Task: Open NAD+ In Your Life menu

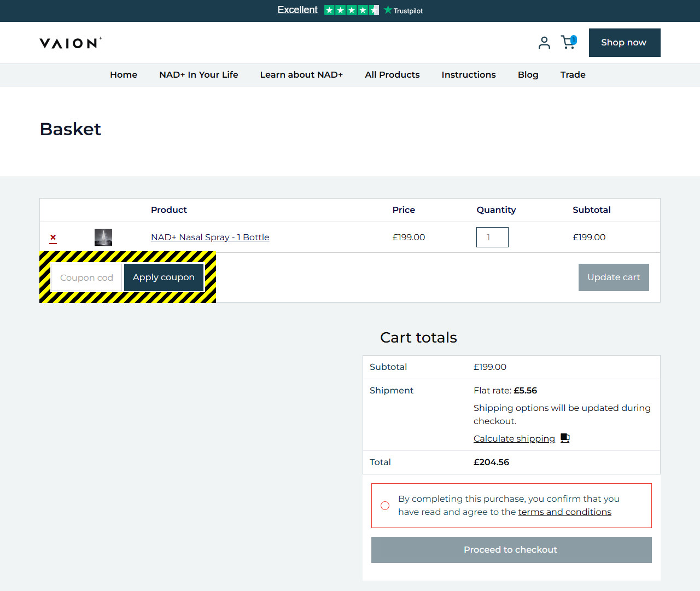Action: [x=199, y=75]
